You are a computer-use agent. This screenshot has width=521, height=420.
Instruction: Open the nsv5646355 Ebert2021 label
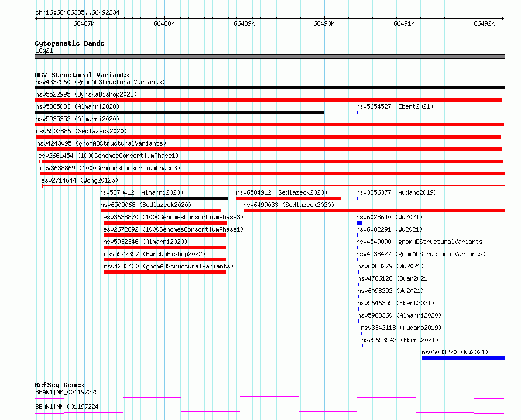(396, 303)
